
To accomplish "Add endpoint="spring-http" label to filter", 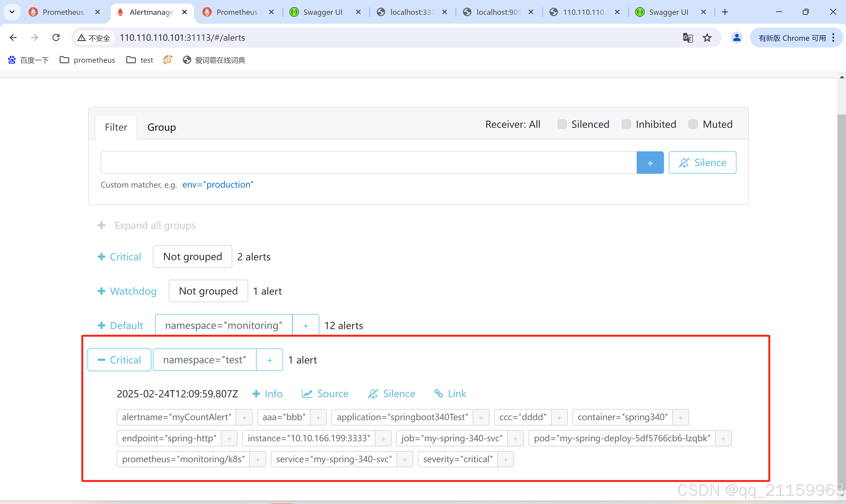I will click(229, 438).
